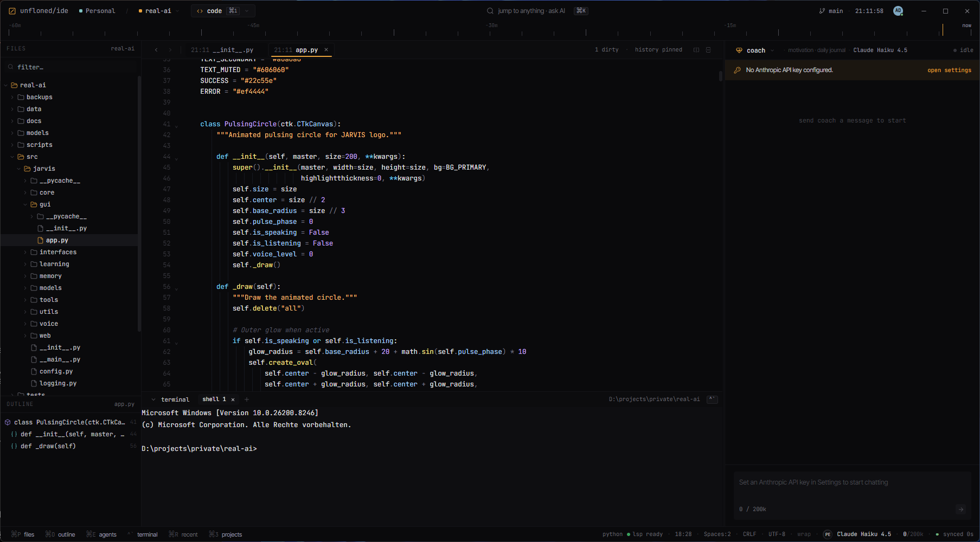
Task: Click the git branch icon beside main
Action: coord(822,11)
